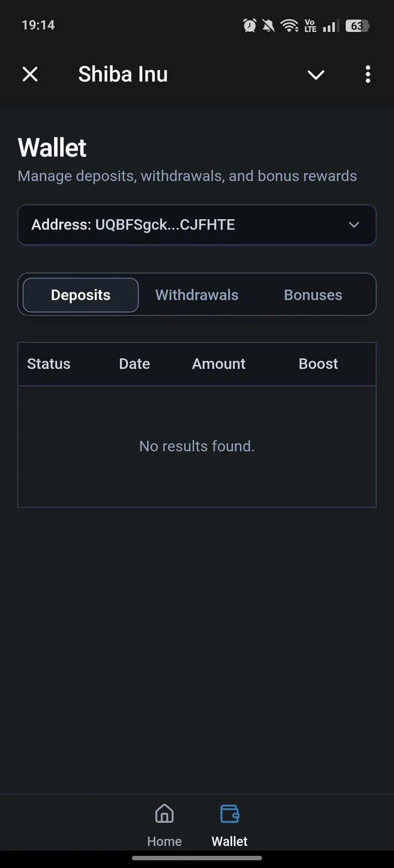Tap the battery level indicator
The image size is (394, 868).
click(357, 26)
